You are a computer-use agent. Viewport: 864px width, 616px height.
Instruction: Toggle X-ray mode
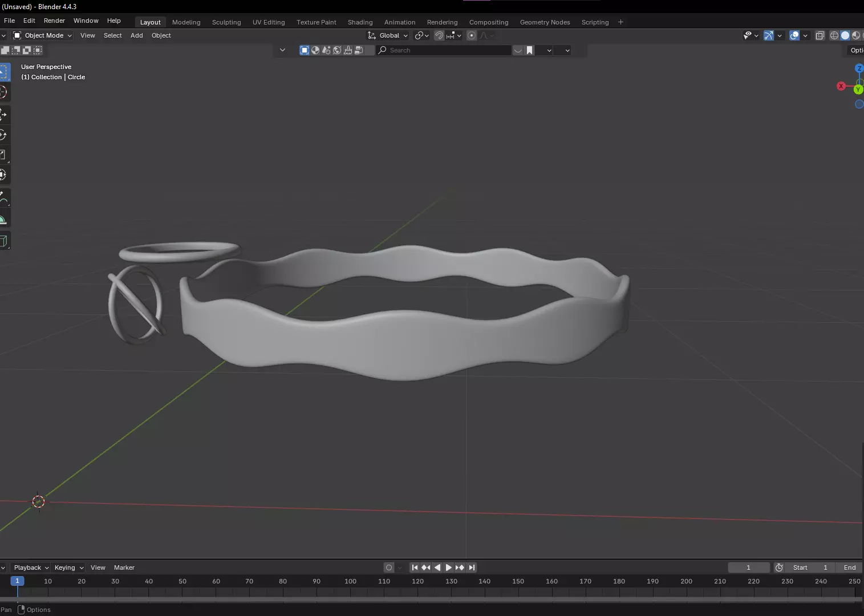click(820, 35)
